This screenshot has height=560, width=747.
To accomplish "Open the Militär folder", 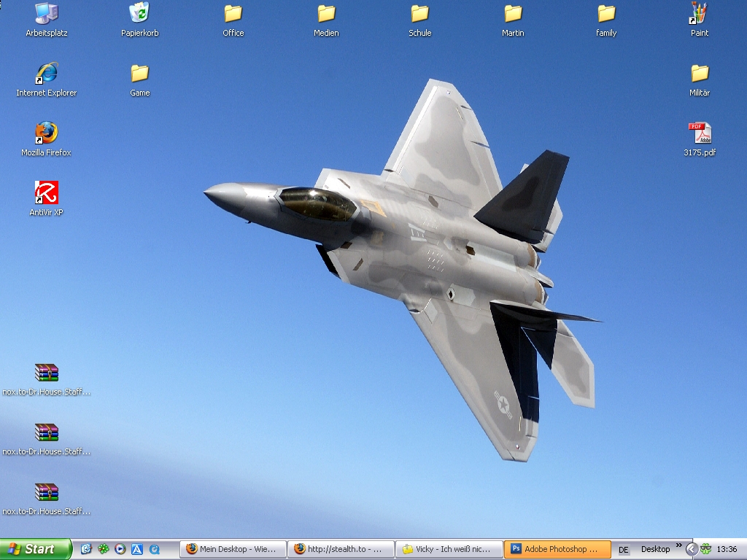I will pos(700,74).
